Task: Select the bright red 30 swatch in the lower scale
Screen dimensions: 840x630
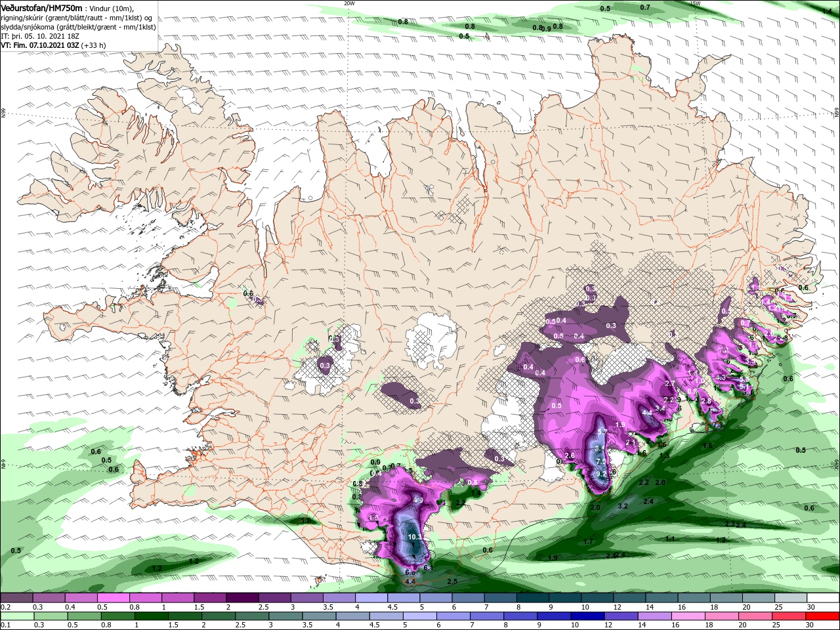Action: 823,616
